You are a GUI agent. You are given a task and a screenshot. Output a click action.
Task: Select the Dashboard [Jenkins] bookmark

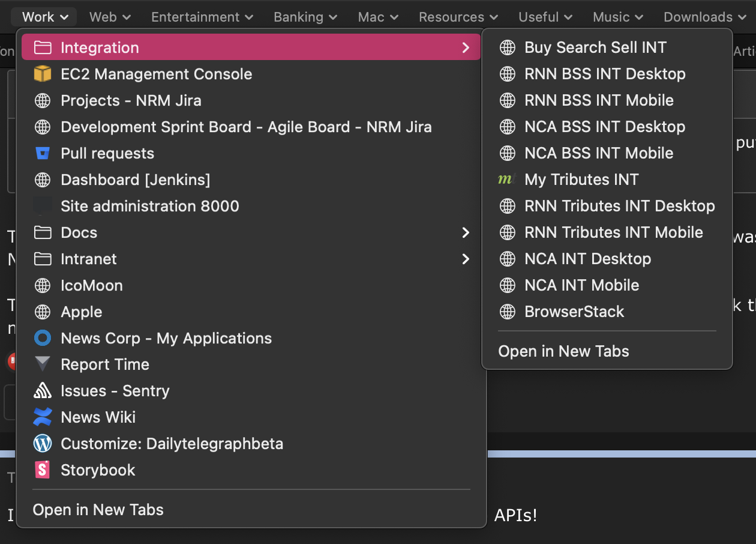[135, 180]
